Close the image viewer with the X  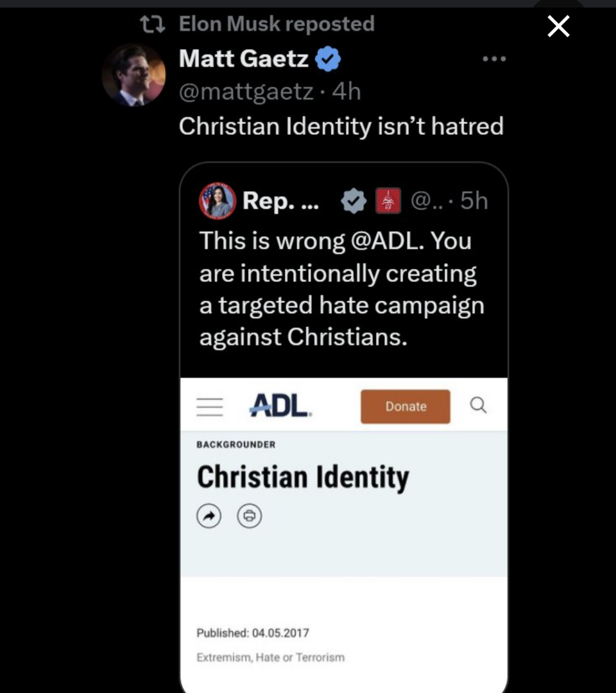coord(558,26)
